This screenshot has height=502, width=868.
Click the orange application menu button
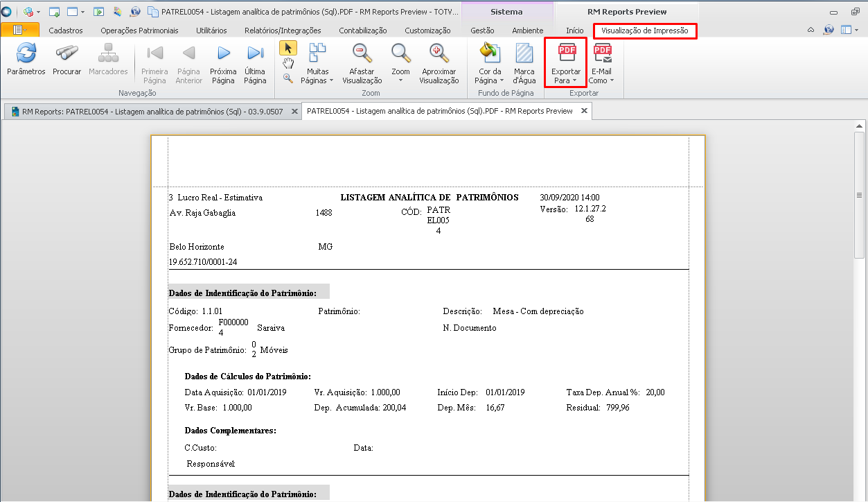tap(20, 30)
